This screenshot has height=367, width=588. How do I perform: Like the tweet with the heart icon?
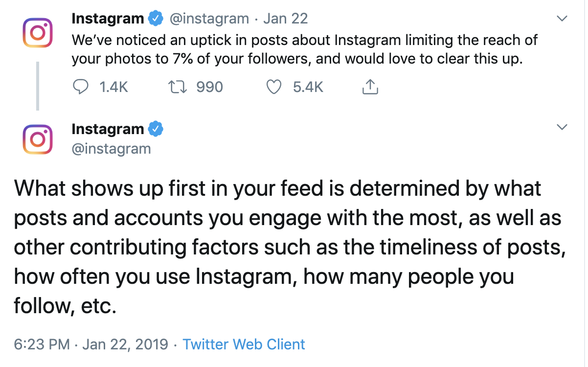click(x=274, y=87)
